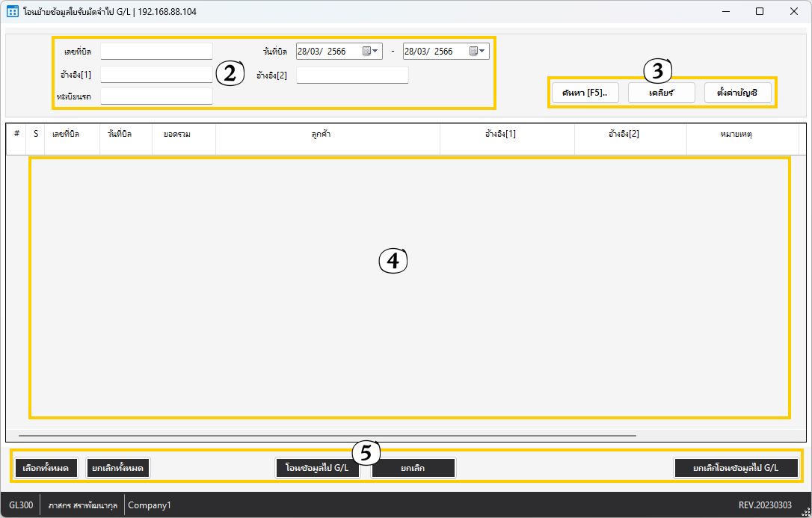Select the อ้างอิง[2] text field
This screenshot has height=518, width=812.
coord(352,75)
